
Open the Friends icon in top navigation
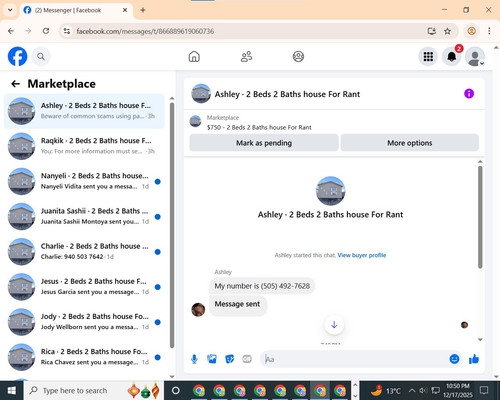pyautogui.click(x=246, y=57)
